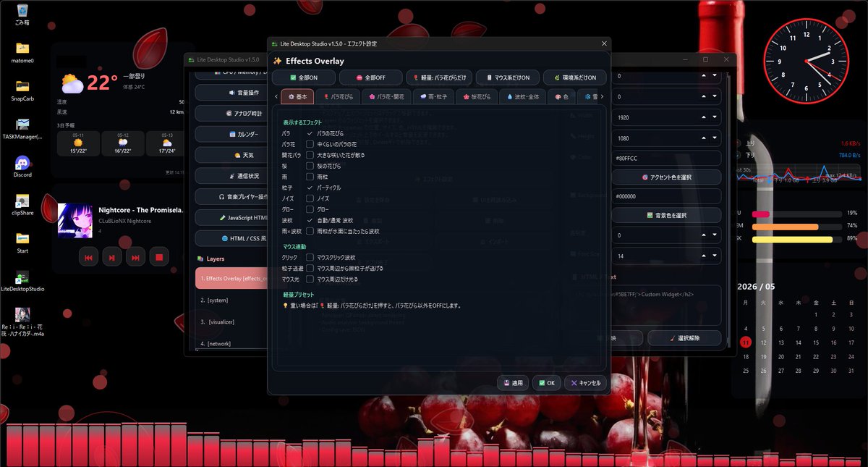The image size is (868, 467).
Task: Open accent color picker アクセント色を選択
Action: [666, 177]
